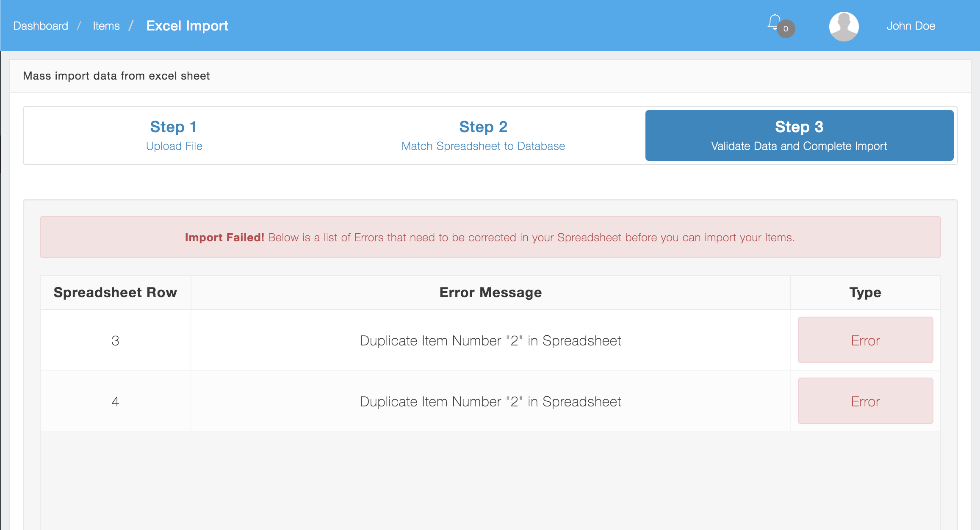This screenshot has height=530, width=980.
Task: Select the row 3 duplicate item message
Action: pyautogui.click(x=490, y=341)
